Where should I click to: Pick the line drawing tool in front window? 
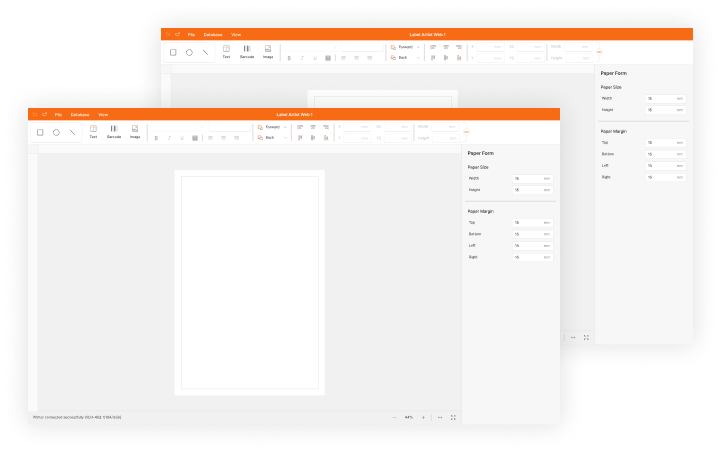[72, 132]
